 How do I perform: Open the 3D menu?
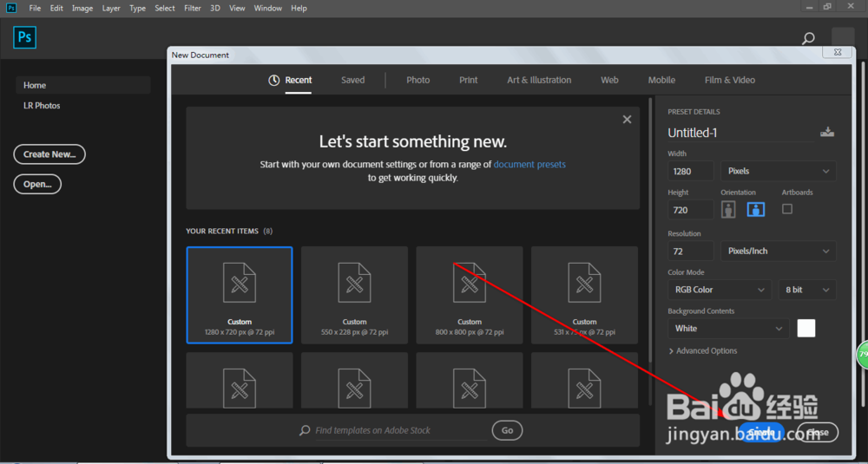point(215,9)
